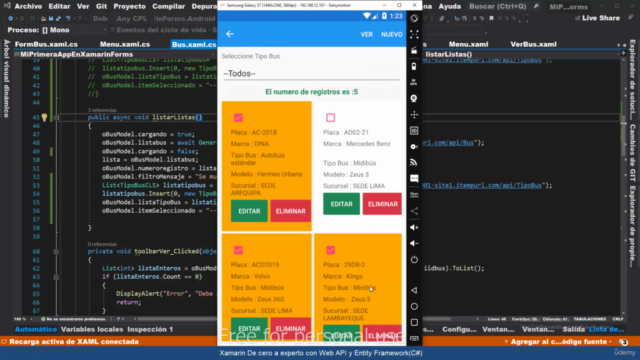Image resolution: width=640 pixels, height=360 pixels.
Task: Click the search magnifier icon beside Buscar
Action: (x=536, y=6)
